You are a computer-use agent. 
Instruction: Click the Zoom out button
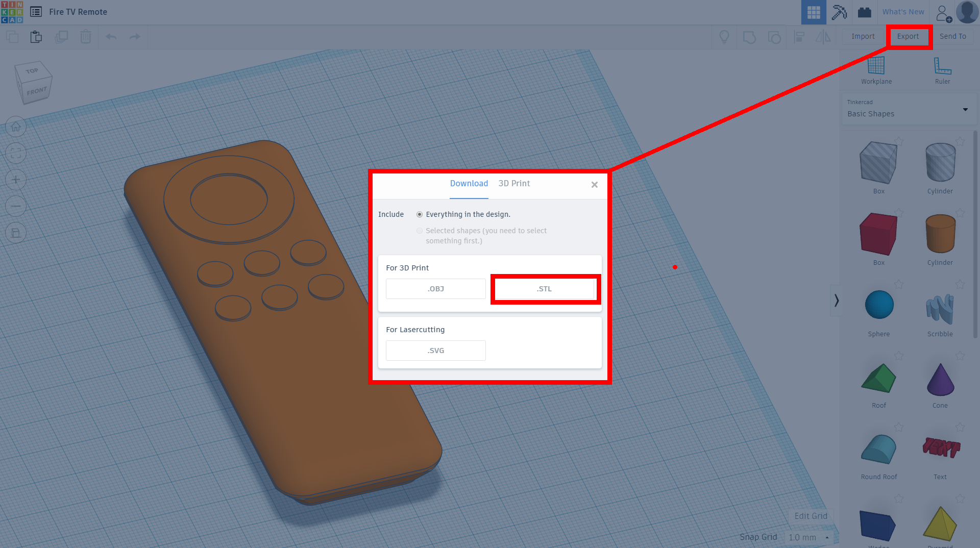click(16, 206)
